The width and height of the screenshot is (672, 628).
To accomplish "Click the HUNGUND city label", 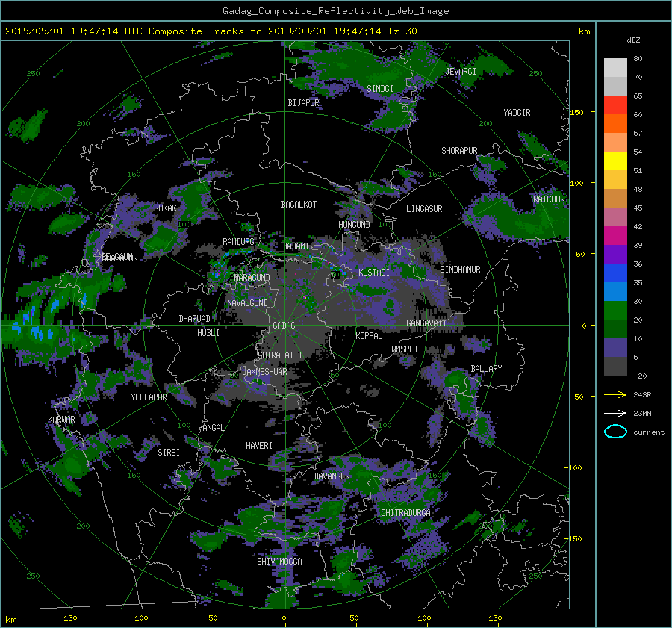I will (x=354, y=225).
